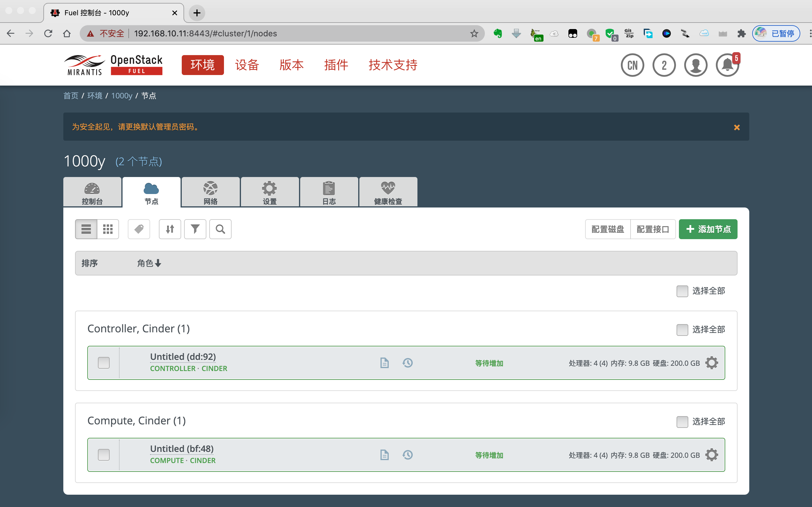The width and height of the screenshot is (812, 507).
Task: Open settings gear for node bf:48
Action: (711, 455)
